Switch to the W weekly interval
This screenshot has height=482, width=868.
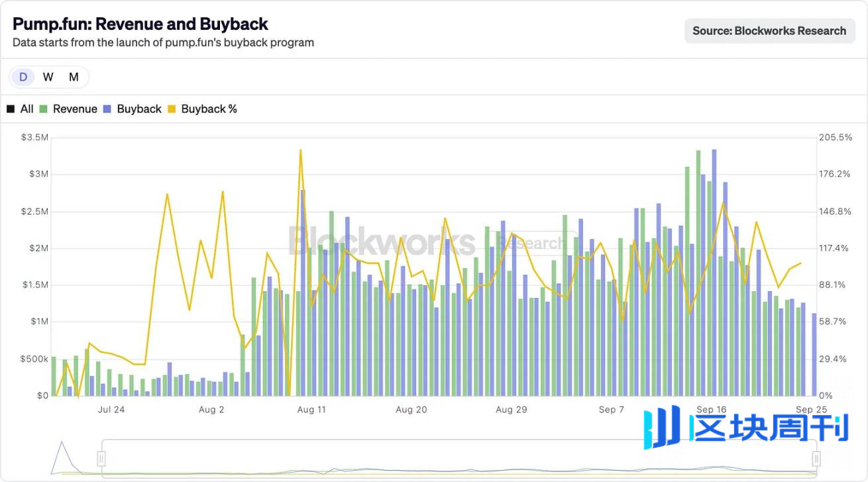(48, 77)
